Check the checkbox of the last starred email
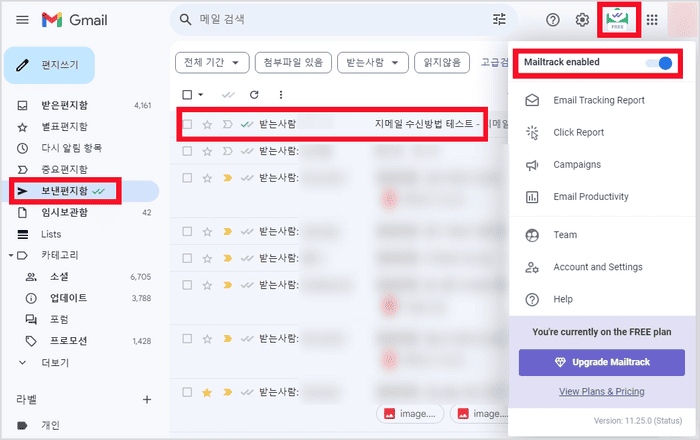 coord(188,392)
